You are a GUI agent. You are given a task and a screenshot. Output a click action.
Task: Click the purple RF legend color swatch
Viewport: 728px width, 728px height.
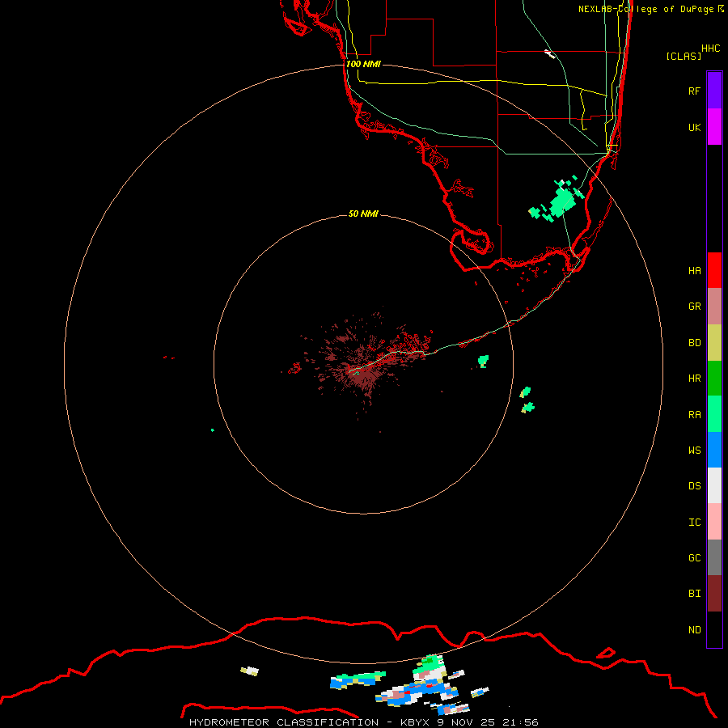[x=714, y=91]
